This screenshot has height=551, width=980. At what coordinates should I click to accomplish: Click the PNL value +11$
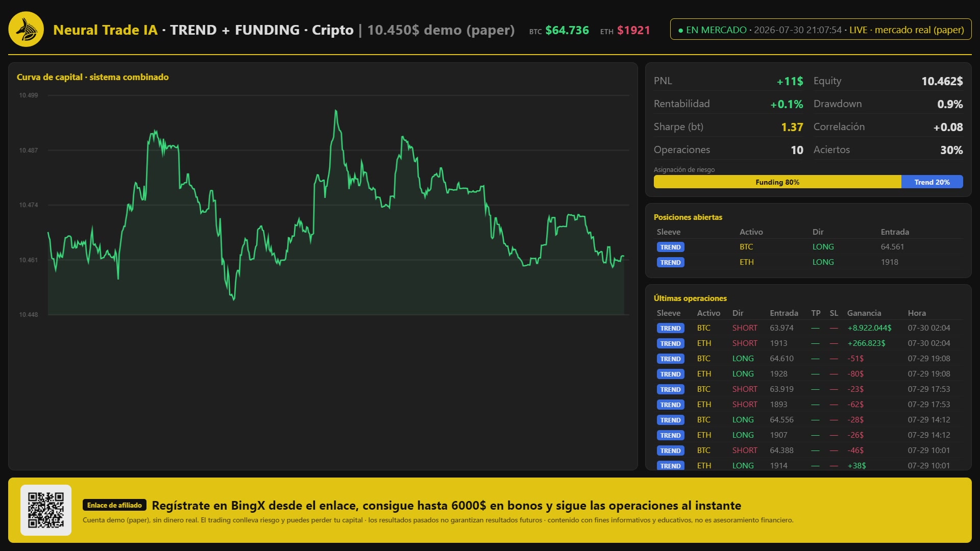point(790,81)
